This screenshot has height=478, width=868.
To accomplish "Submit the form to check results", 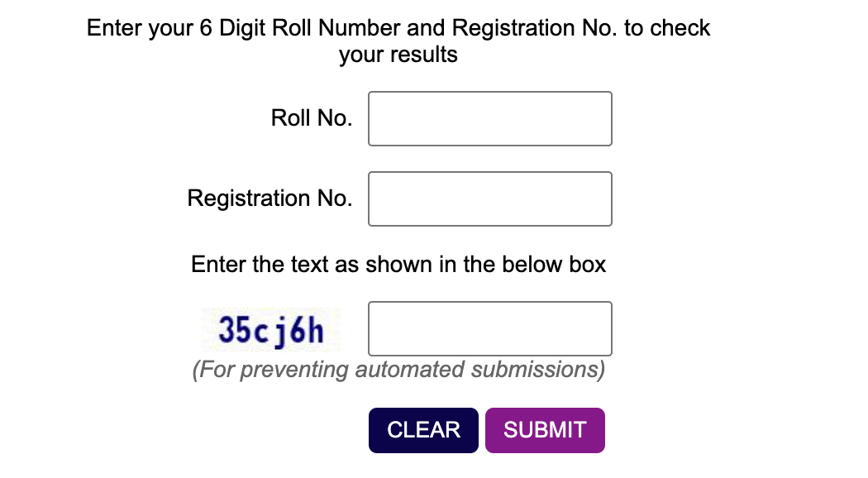I will (545, 430).
